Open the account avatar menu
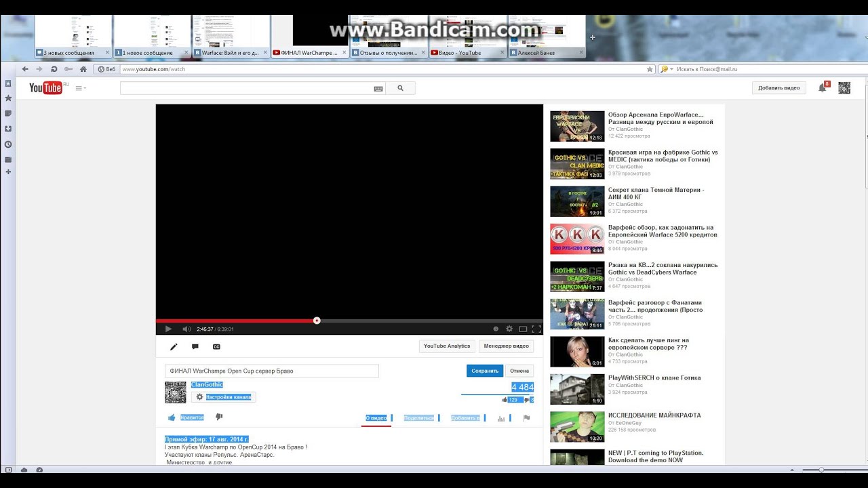 (844, 87)
